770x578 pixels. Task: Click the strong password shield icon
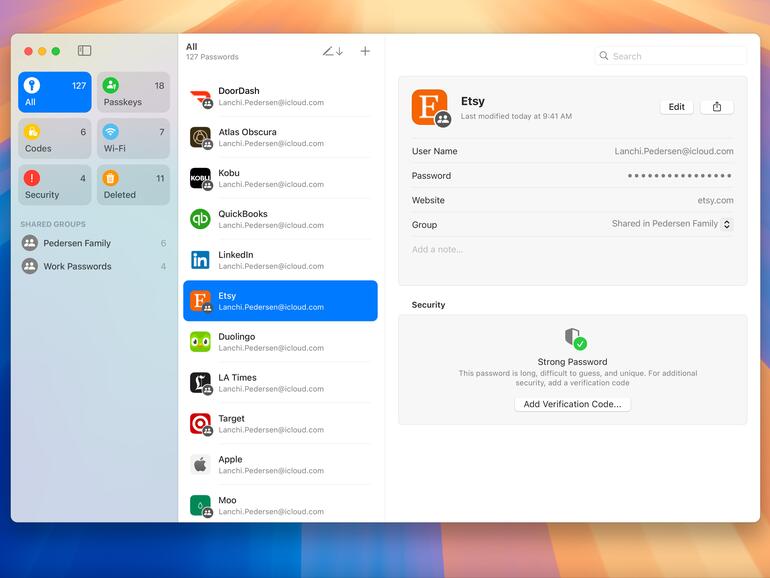pyautogui.click(x=575, y=338)
